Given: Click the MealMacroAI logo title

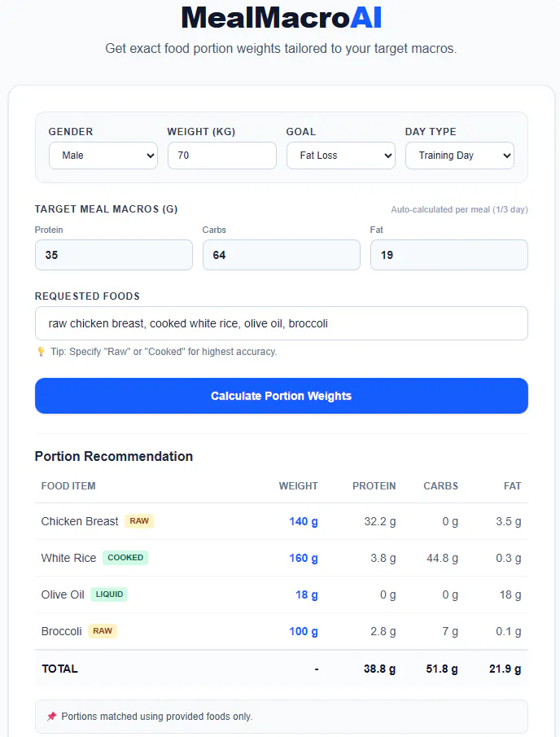Looking at the screenshot, I should click(x=282, y=18).
